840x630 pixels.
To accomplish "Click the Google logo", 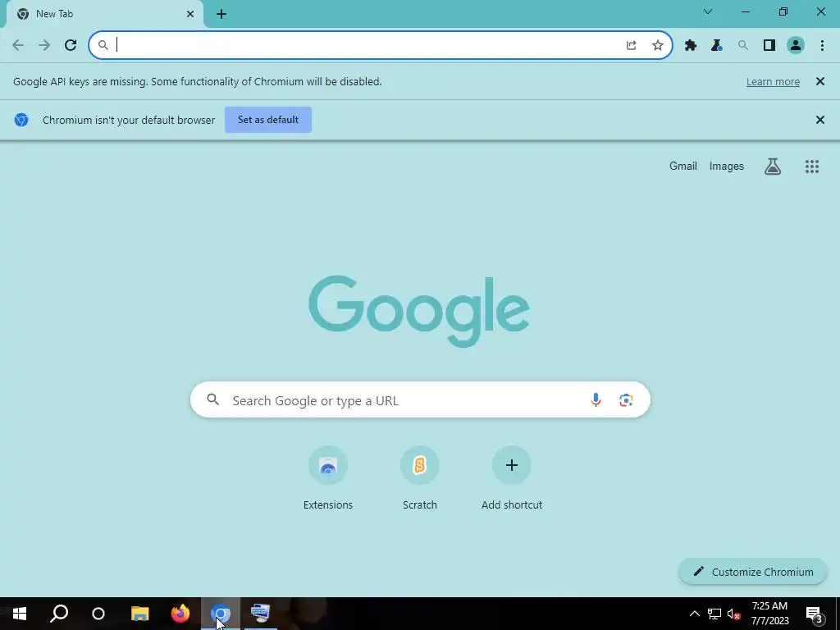I will [419, 311].
